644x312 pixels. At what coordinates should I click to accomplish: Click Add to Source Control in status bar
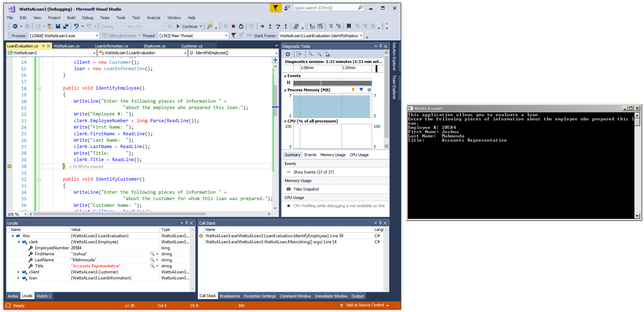[x=365, y=305]
